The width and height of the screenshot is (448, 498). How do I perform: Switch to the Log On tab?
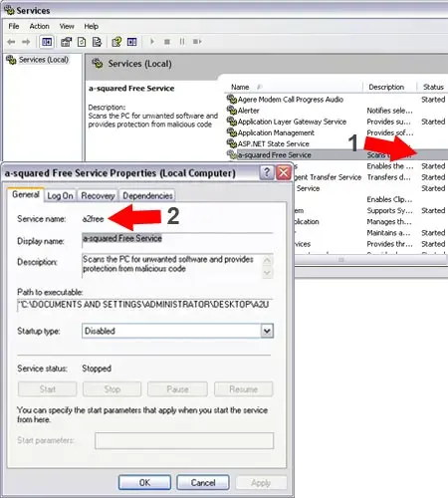click(x=60, y=196)
